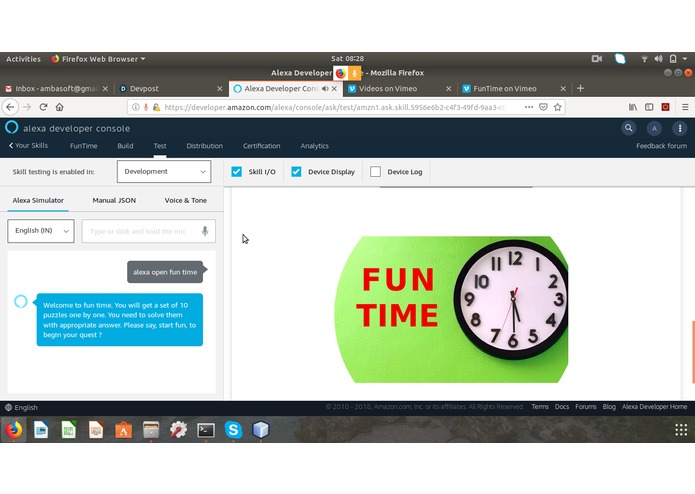The image size is (695, 494).
Task: Click the red extension icon in toolbar
Action: 665,107
